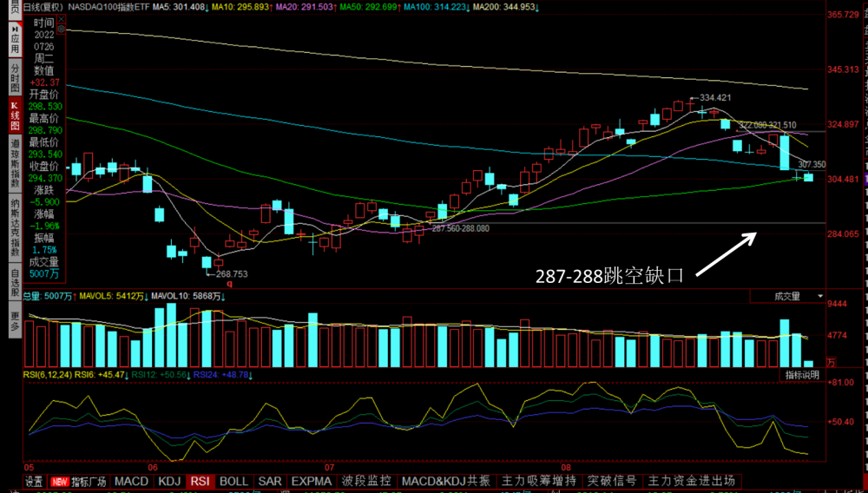868x493 pixels.
Task: Switch to 分时图 intraday view
Action: click(14, 77)
